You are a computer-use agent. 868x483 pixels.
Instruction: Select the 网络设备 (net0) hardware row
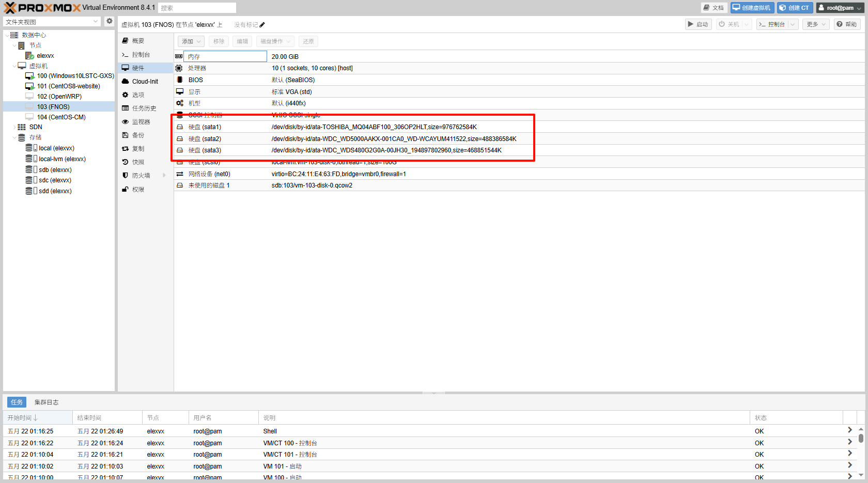209,174
